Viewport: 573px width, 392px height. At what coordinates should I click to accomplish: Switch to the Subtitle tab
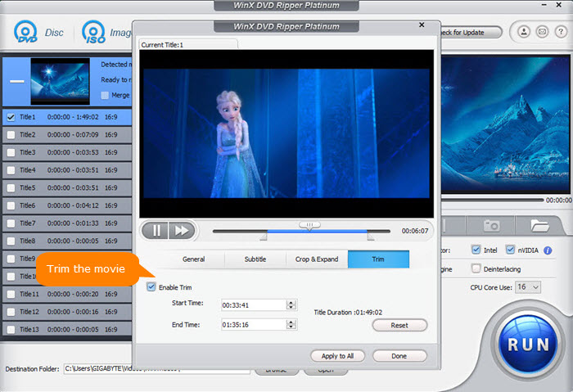tap(255, 259)
